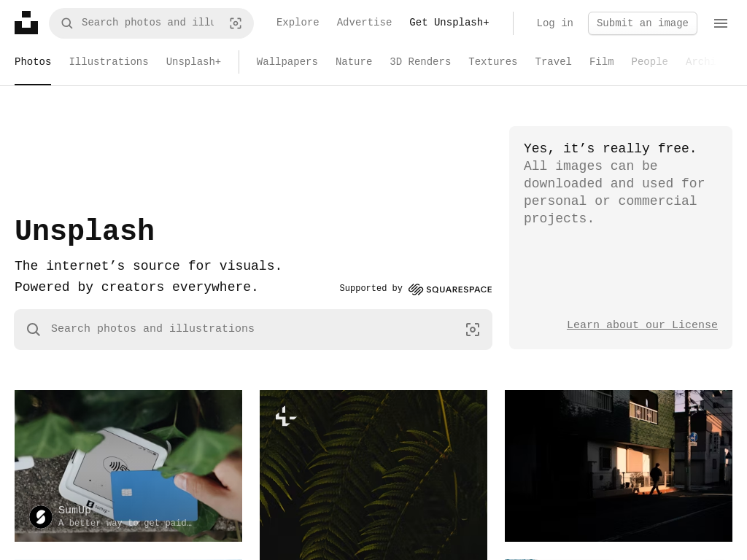Image resolution: width=747 pixels, height=560 pixels.
Task: Open Learn about our License link
Action: pos(642,324)
